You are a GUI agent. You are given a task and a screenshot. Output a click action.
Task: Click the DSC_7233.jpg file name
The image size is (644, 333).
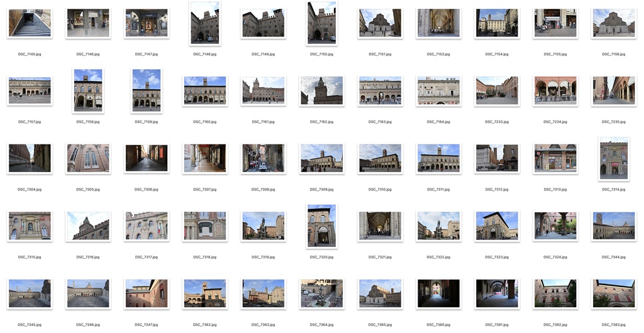coord(497,122)
